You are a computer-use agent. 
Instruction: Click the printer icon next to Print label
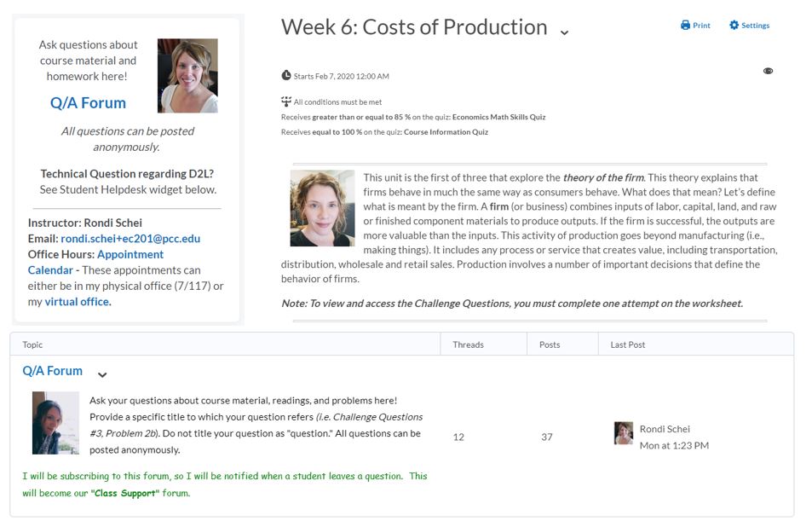point(685,25)
